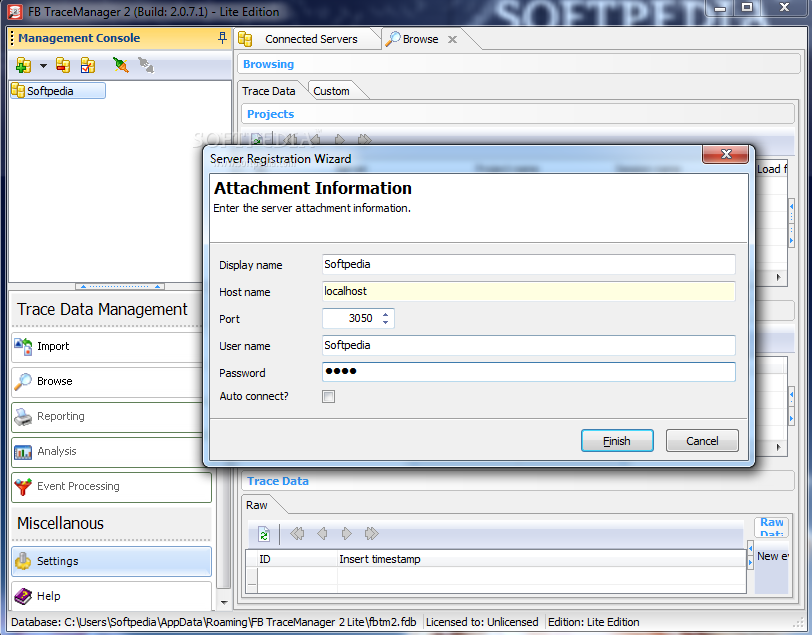Go to first page of Raw data

tap(297, 533)
